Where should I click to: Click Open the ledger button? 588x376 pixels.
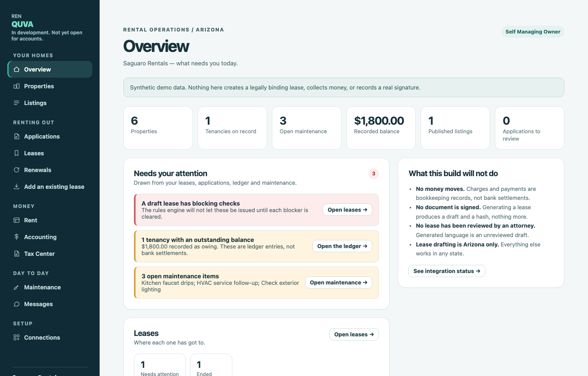[x=342, y=246]
